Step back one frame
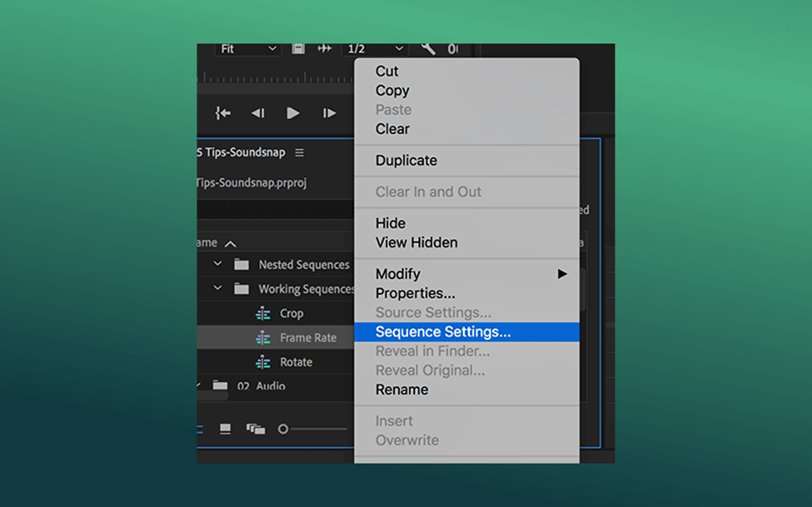Image resolution: width=812 pixels, height=507 pixels. click(258, 113)
